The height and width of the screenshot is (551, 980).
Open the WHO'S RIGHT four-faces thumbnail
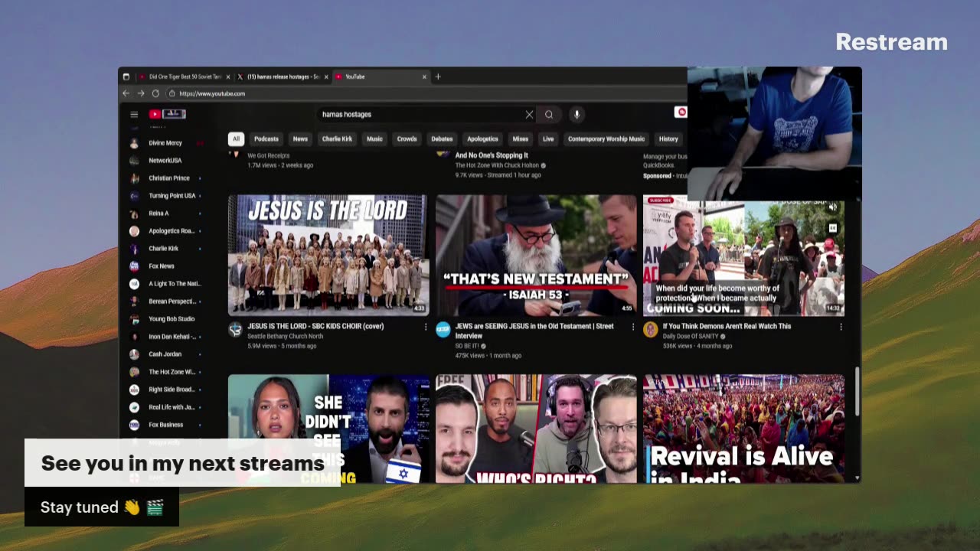point(536,429)
